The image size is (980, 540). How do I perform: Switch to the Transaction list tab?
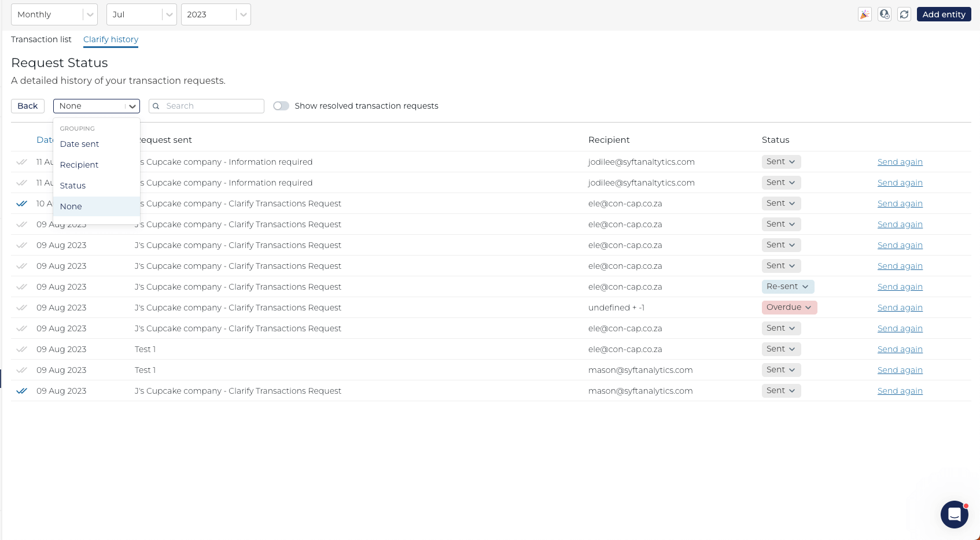(41, 39)
